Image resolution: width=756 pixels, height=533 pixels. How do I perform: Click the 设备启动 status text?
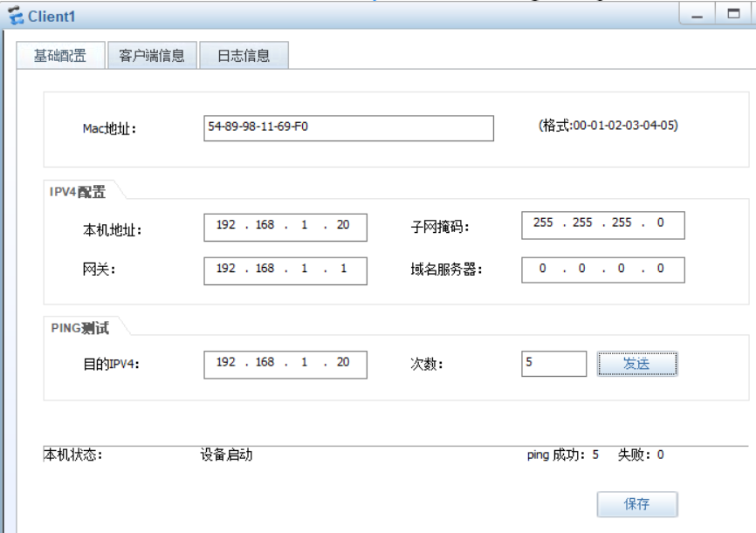click(x=226, y=454)
